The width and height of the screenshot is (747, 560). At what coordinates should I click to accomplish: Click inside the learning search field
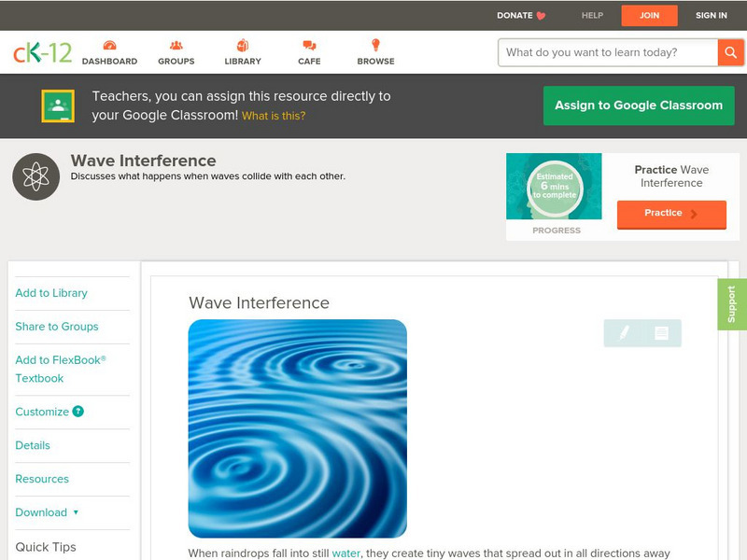tap(598, 52)
